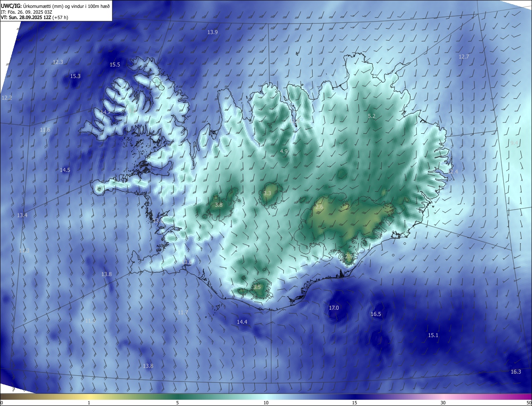Click the 13.6 value label near the coastline
The width and height of the screenshot is (532, 406).
pos(187,262)
